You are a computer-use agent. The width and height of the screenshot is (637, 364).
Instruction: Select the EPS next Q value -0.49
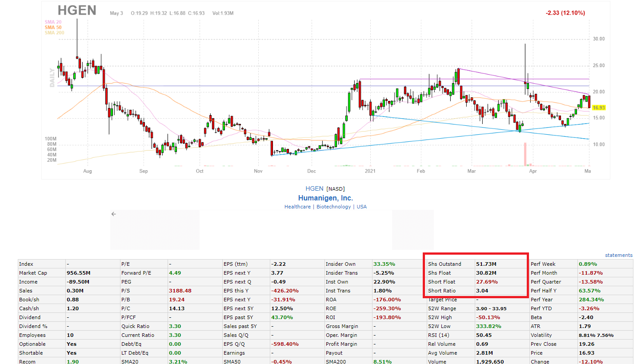click(x=278, y=282)
